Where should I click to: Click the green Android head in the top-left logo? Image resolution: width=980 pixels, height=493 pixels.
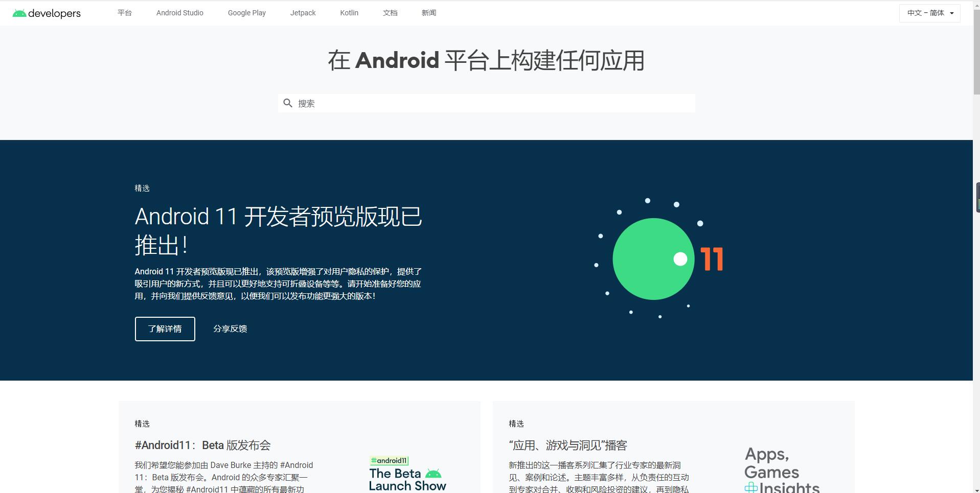tap(19, 12)
